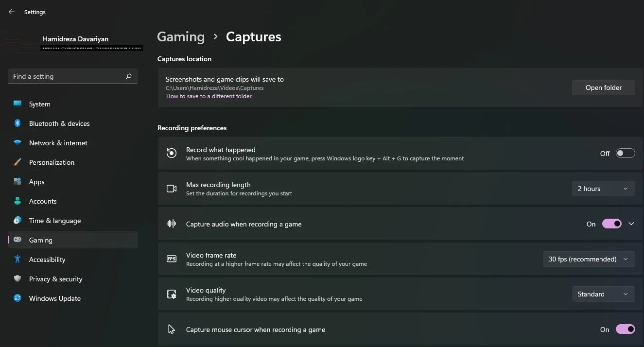This screenshot has height=347, width=644.
Task: Open the Video quality dropdown
Action: [603, 294]
